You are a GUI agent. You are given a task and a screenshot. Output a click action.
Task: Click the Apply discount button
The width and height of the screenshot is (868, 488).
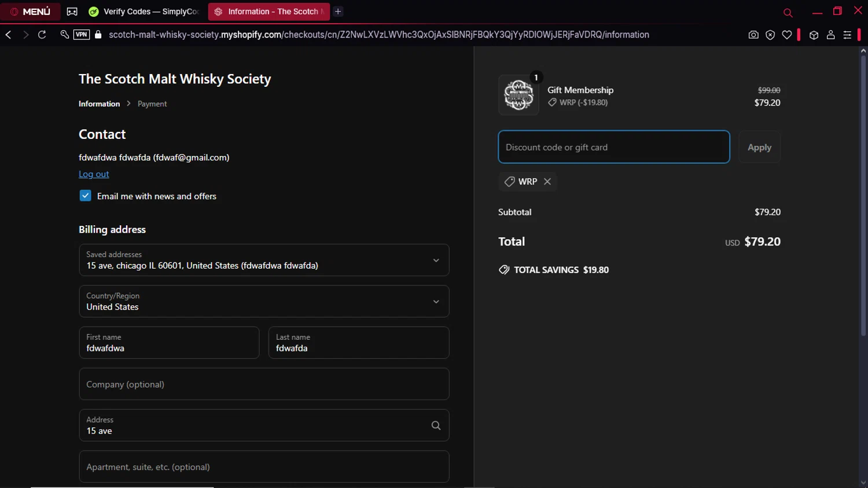759,147
